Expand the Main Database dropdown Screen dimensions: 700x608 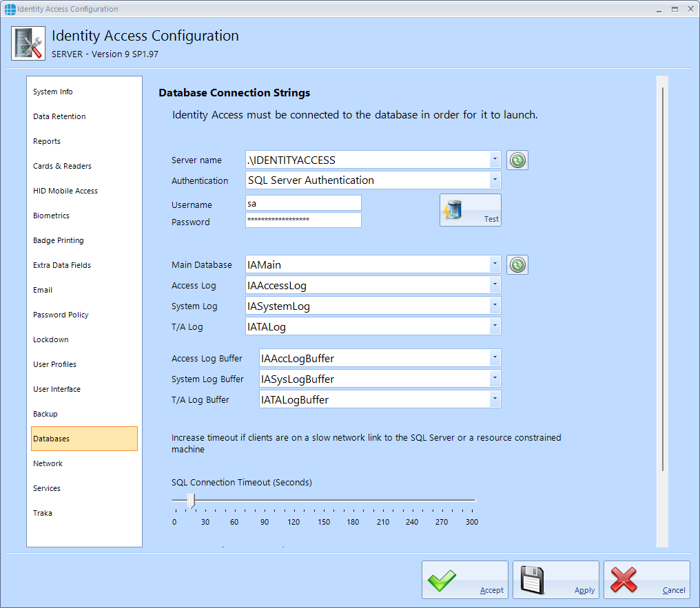tap(495, 264)
